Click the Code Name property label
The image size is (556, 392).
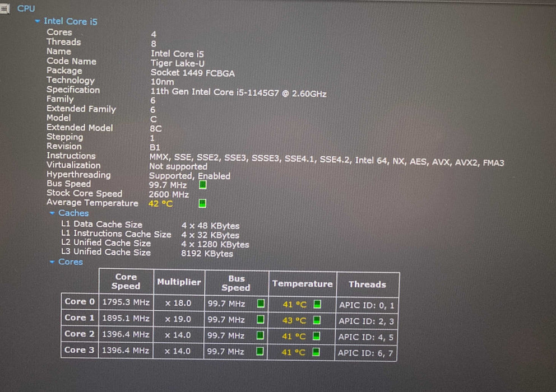(x=72, y=61)
